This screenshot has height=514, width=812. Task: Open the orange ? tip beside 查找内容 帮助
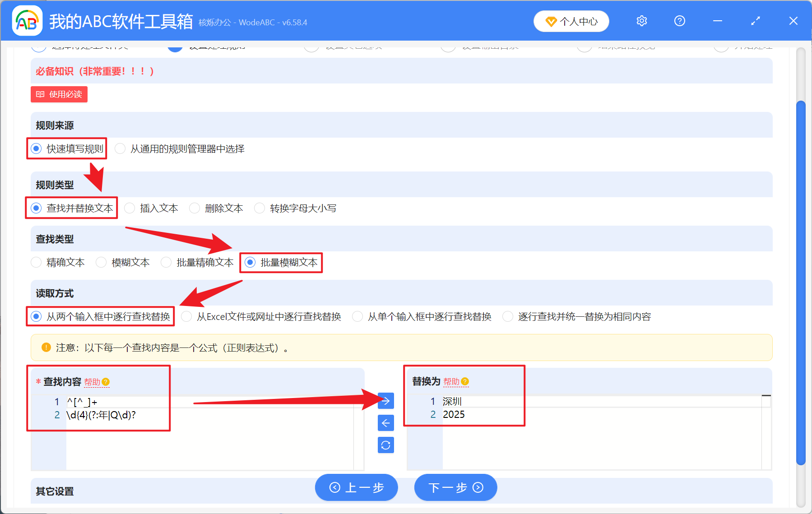coord(106,382)
